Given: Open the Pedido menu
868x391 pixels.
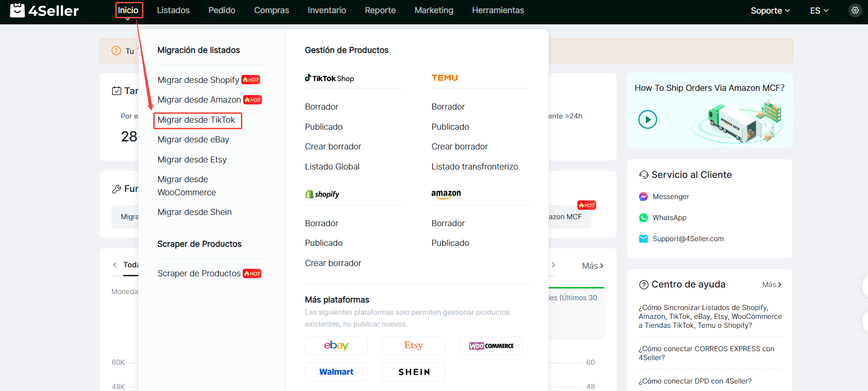Looking at the screenshot, I should pyautogui.click(x=222, y=10).
